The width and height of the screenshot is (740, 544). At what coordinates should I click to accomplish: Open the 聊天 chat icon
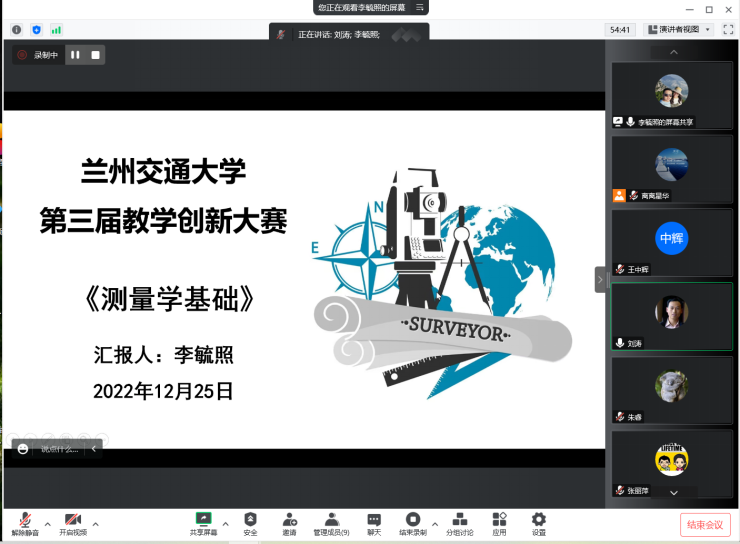coord(374,521)
